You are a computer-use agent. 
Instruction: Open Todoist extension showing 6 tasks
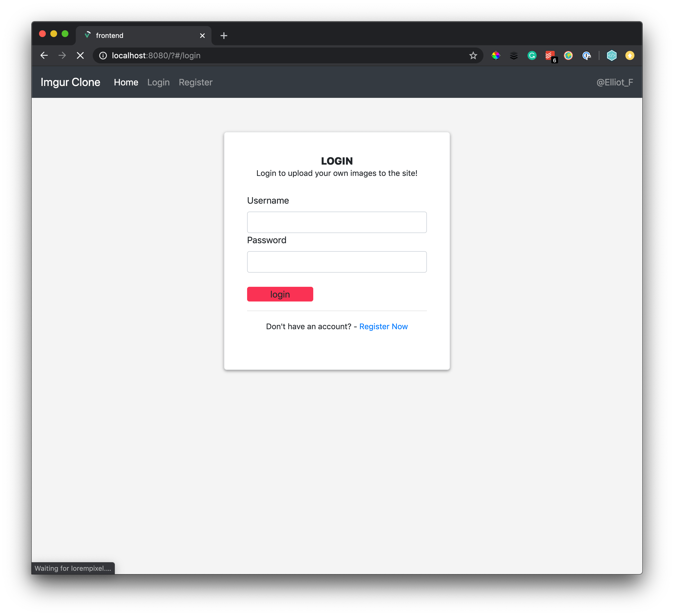[x=550, y=55]
